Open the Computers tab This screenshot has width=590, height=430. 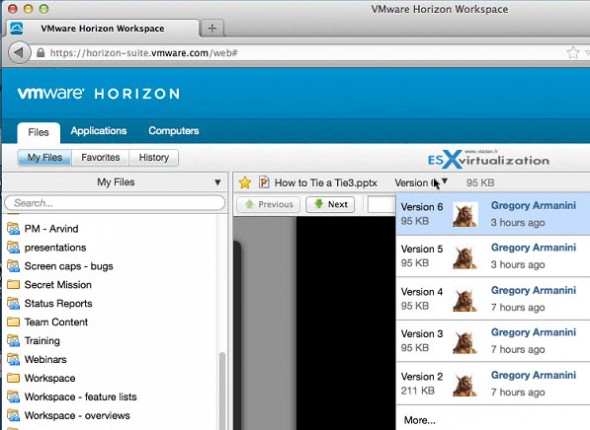173,131
